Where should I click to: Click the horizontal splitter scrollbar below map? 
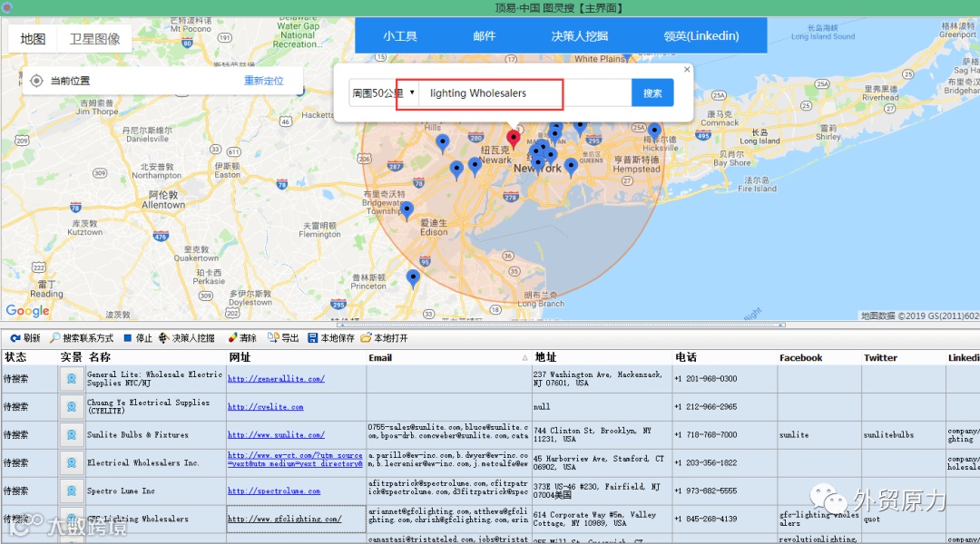coord(561,325)
